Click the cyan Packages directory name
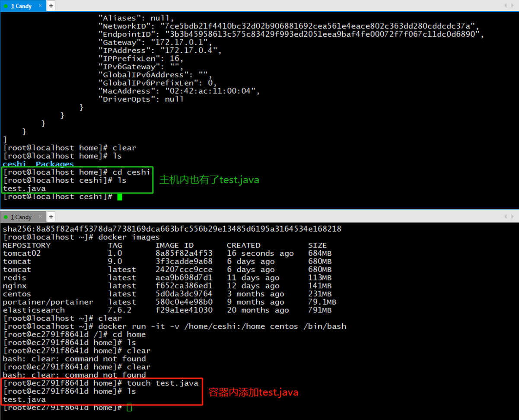 [x=54, y=164]
